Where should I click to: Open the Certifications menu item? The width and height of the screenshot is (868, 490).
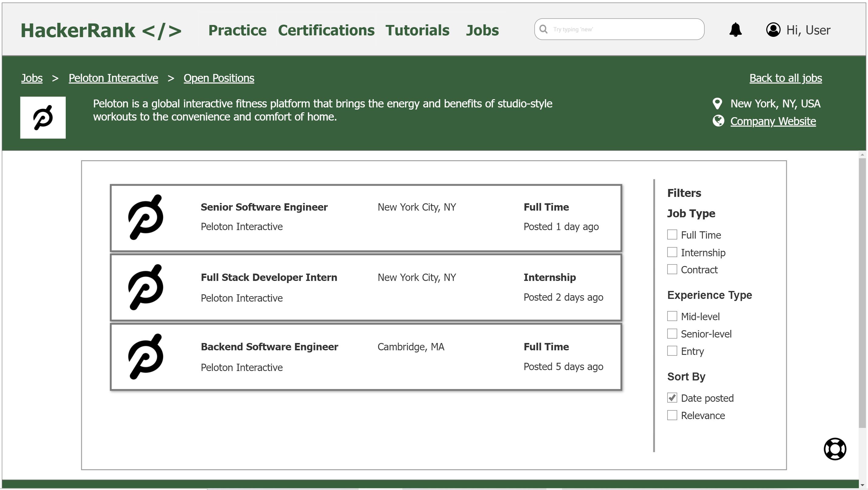coord(326,30)
